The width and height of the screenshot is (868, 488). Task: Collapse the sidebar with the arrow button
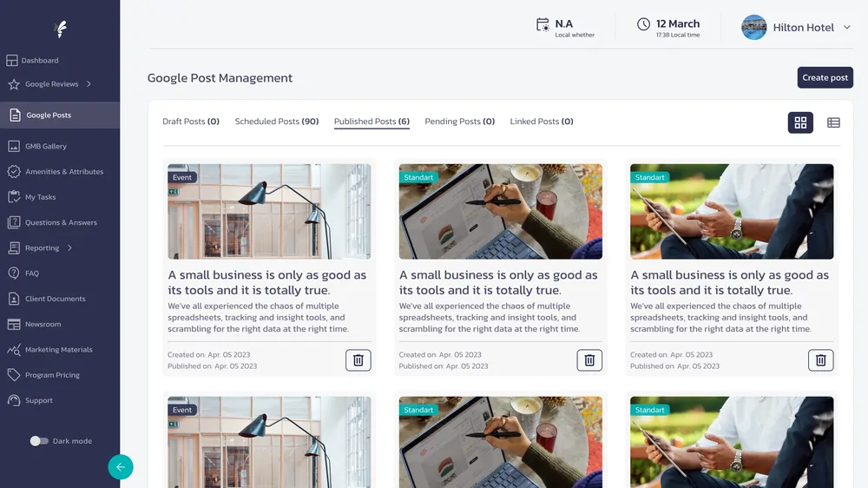[121, 467]
